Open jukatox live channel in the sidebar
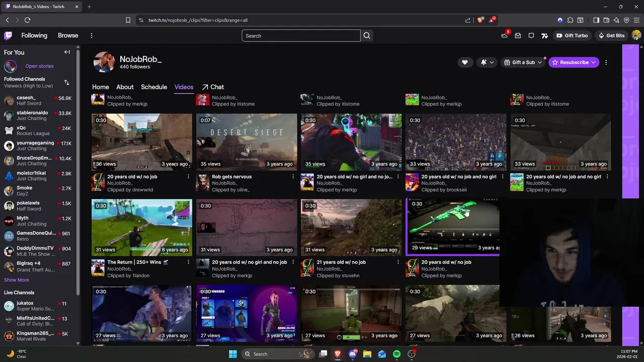Image resolution: width=644 pixels, height=362 pixels. point(38,306)
